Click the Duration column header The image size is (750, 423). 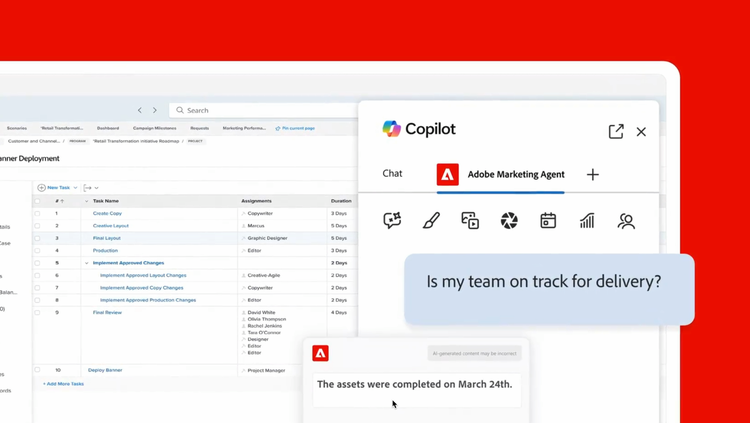tap(341, 201)
